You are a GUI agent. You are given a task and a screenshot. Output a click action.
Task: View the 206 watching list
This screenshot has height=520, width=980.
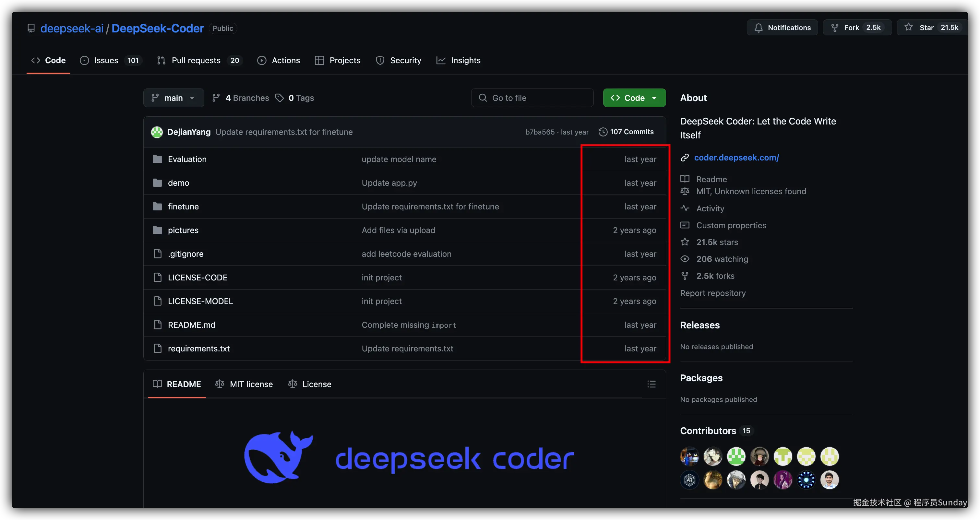[x=722, y=259]
